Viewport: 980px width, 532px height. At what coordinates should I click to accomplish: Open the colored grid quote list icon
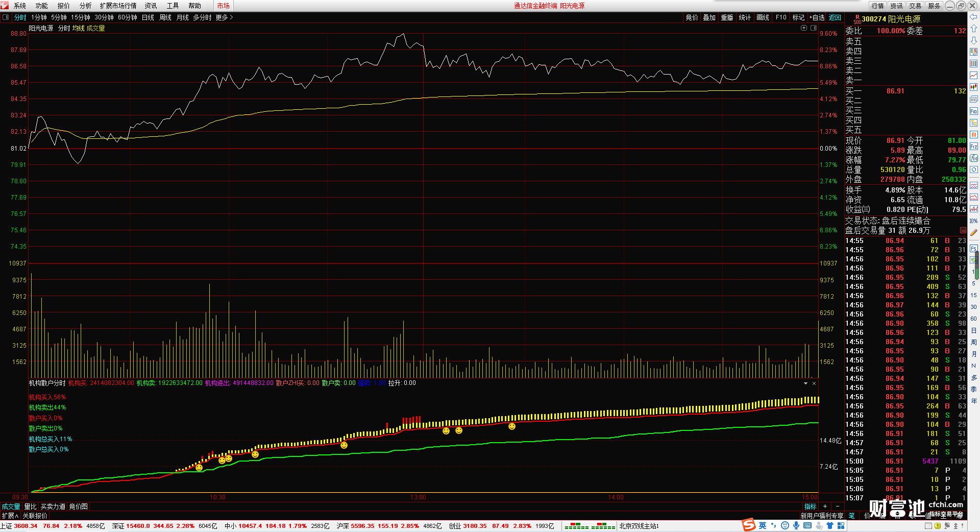tap(973, 64)
